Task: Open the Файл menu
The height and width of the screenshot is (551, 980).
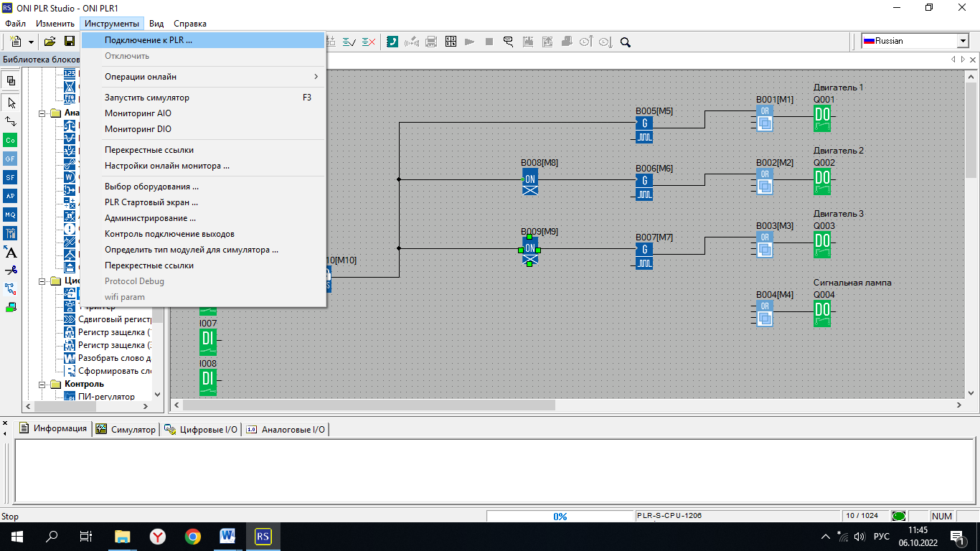Action: tap(15, 24)
